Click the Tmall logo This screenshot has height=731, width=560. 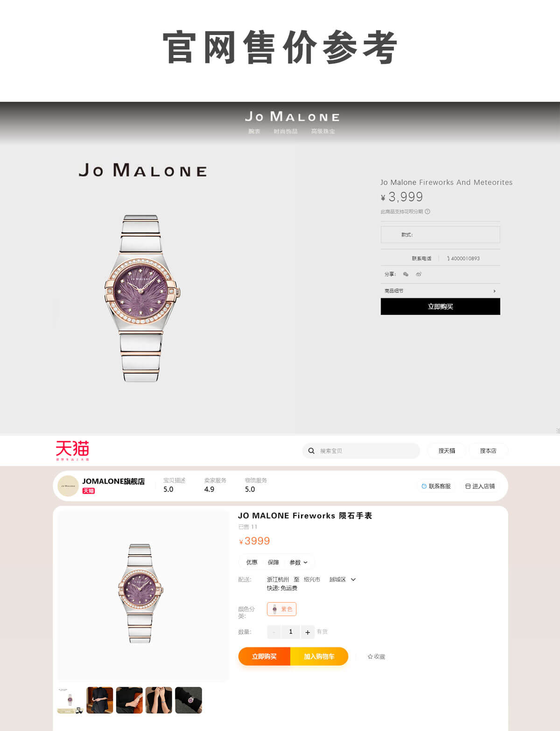72,450
